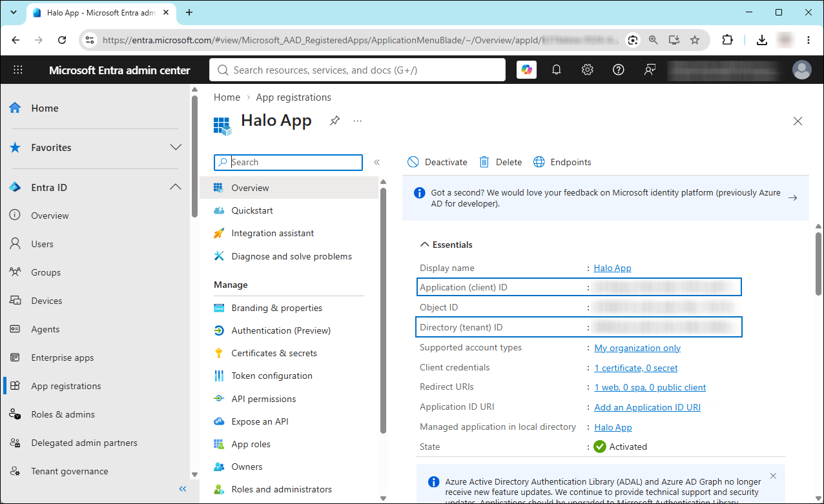Open the Chrome extensions puzzle icon

pos(728,40)
